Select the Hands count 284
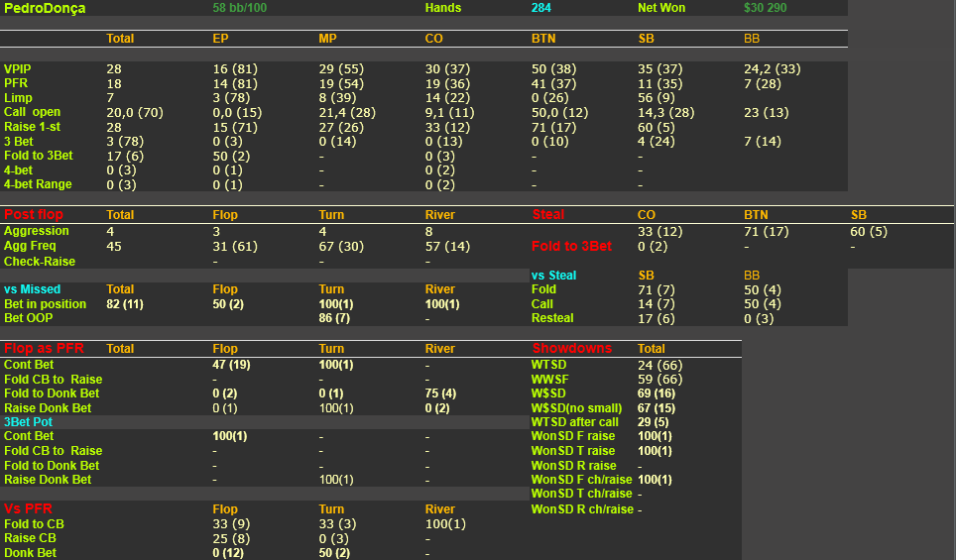This screenshot has width=956, height=560. click(x=540, y=8)
